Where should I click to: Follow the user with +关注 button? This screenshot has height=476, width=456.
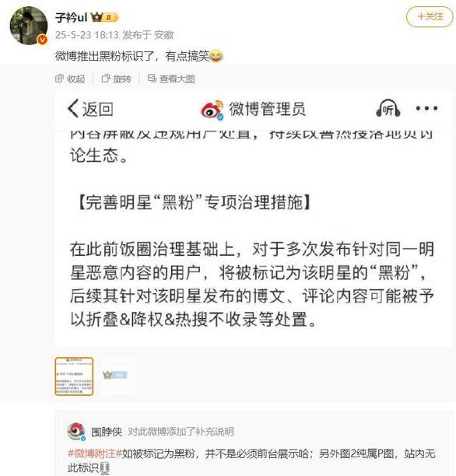click(x=430, y=16)
